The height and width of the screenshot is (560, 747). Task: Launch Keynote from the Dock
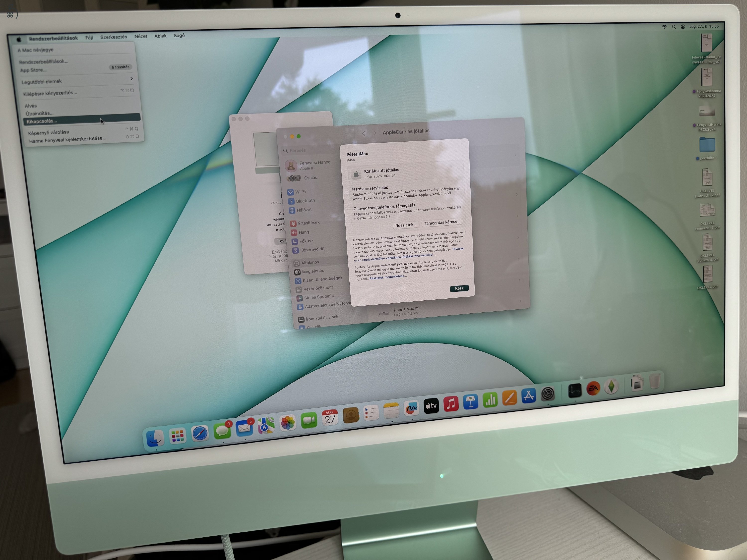[470, 401]
